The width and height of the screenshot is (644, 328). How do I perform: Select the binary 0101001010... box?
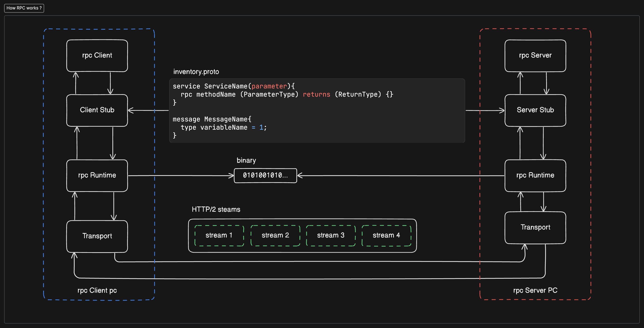point(265,175)
